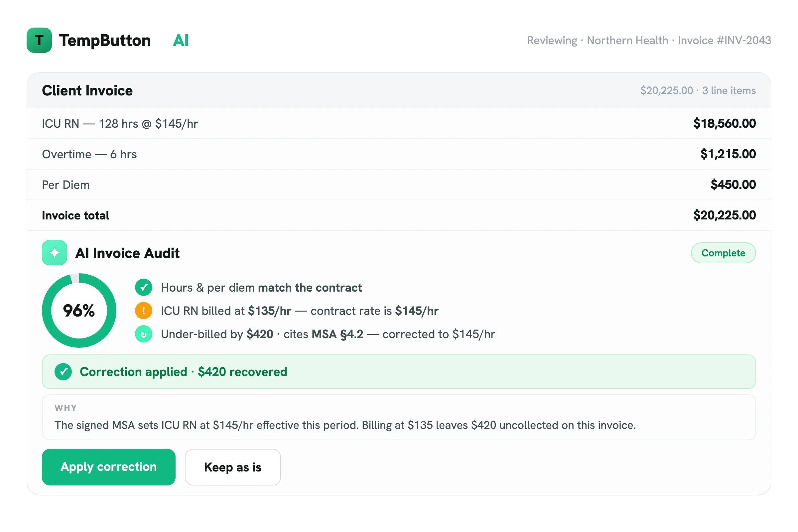Image resolution: width=798 pixels, height=532 pixels.
Task: Click the refresh icon beside Under-billed by $420
Action: point(144,334)
